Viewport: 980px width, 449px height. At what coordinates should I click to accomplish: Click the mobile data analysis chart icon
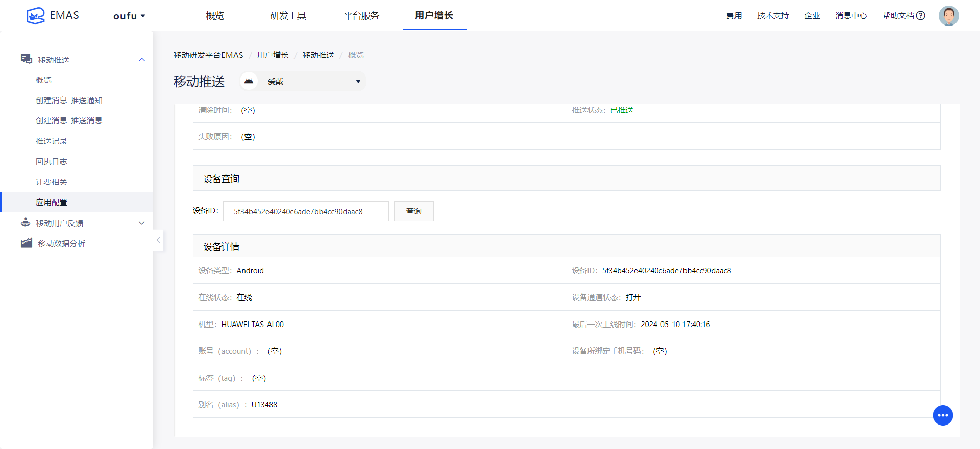pos(27,243)
